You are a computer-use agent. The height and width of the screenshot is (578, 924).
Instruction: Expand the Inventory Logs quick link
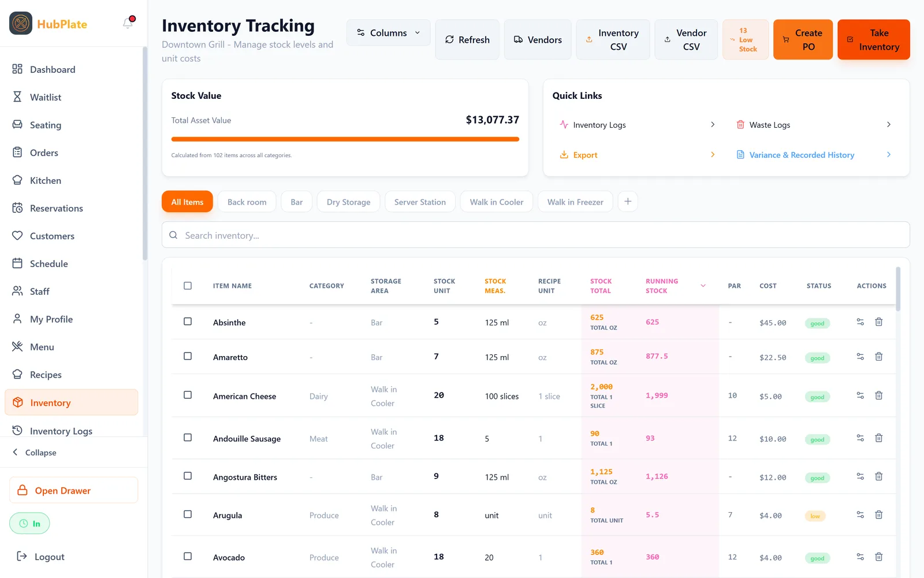pos(638,125)
